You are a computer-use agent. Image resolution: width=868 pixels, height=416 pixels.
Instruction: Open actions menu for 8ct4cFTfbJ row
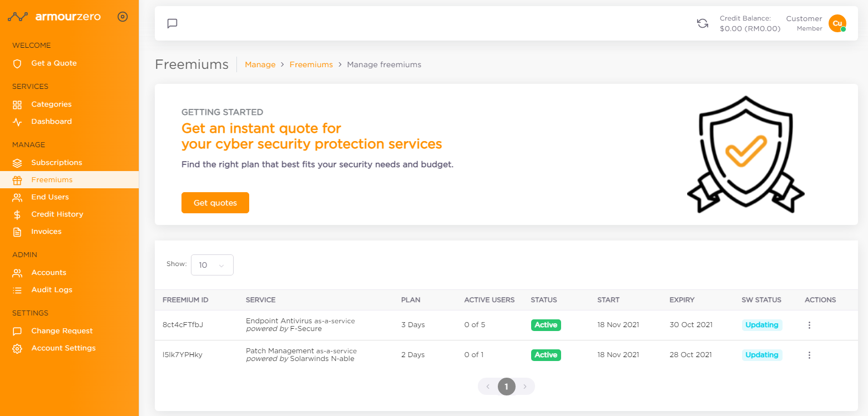pos(809,325)
